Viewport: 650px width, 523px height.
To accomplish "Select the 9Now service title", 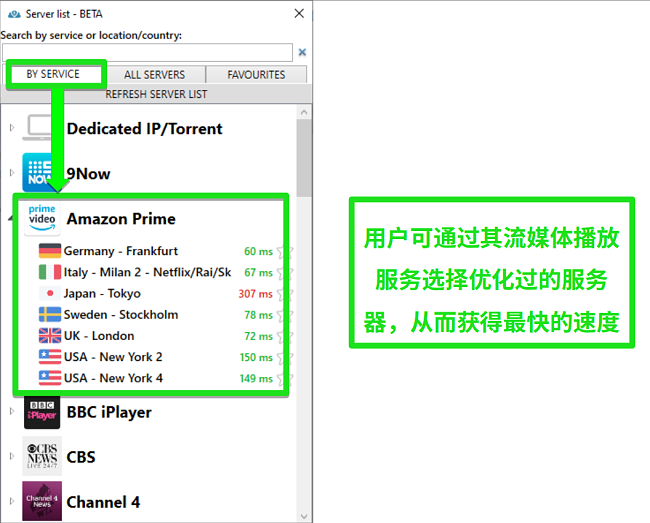I will (x=88, y=174).
